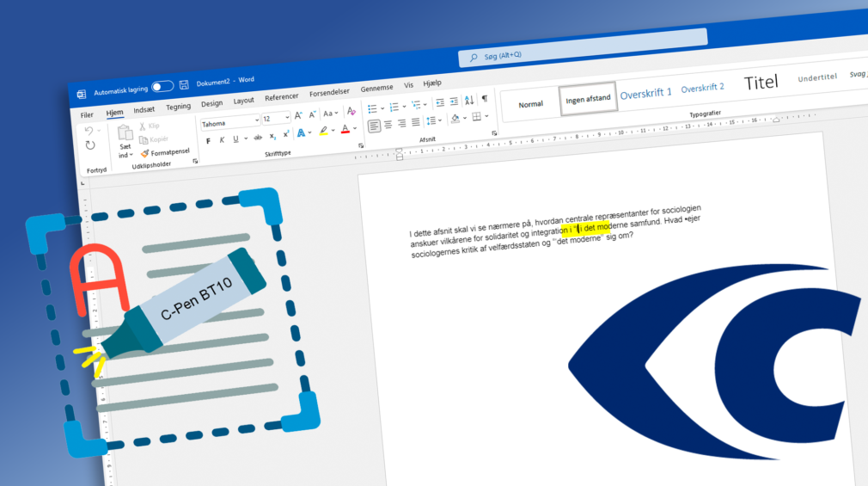Open the Tegning ribbon tab
The image size is (868, 486).
(x=178, y=107)
